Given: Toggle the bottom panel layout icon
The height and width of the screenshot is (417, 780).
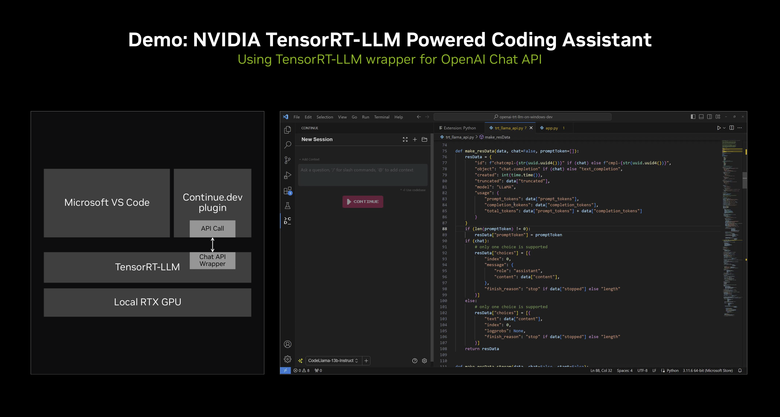Looking at the screenshot, I should 701,117.
